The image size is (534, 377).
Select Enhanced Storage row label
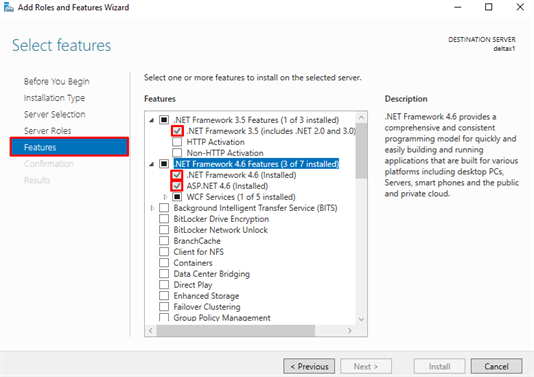(x=206, y=296)
